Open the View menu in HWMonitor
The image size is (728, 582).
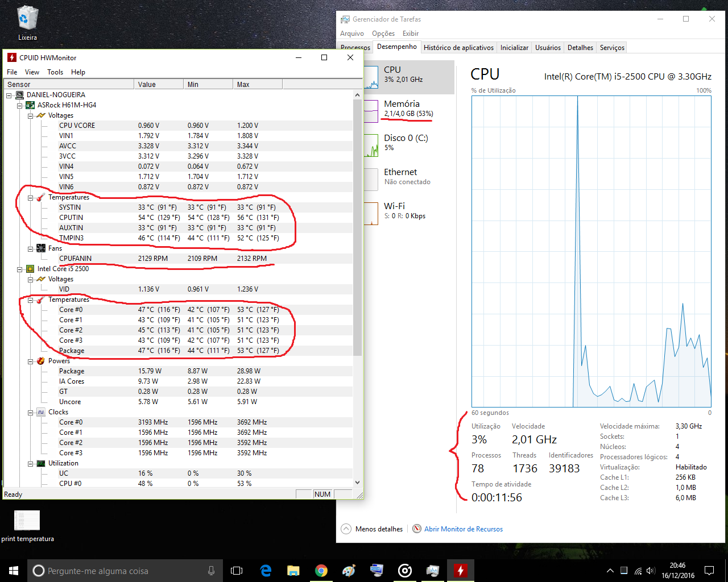pyautogui.click(x=32, y=72)
